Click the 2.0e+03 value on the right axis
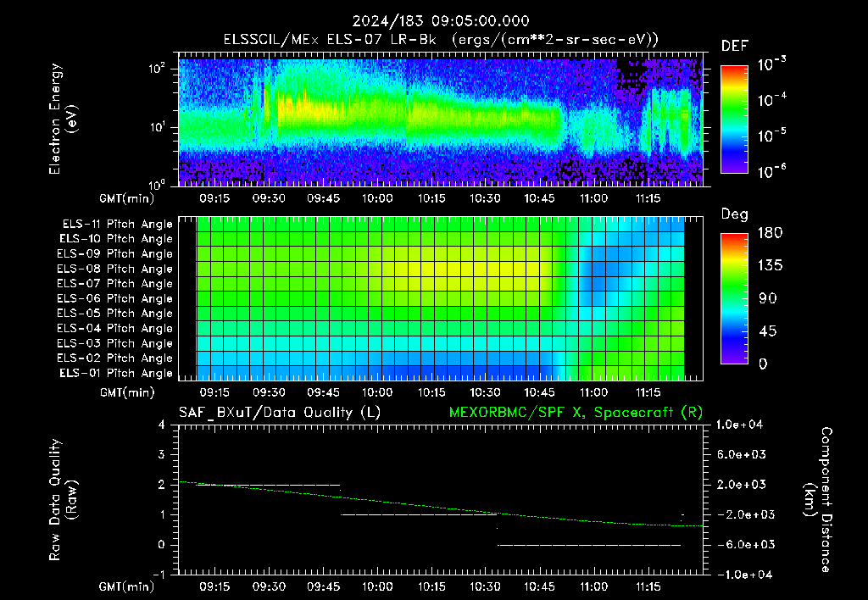Image resolution: width=868 pixels, height=600 pixels. coord(742,485)
